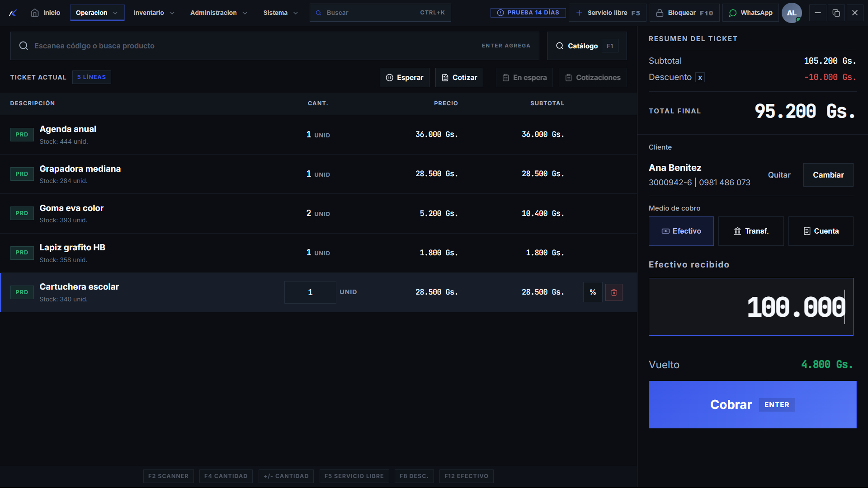Open the Operacion menu
Image resolution: width=868 pixels, height=488 pixels.
pyautogui.click(x=97, y=13)
